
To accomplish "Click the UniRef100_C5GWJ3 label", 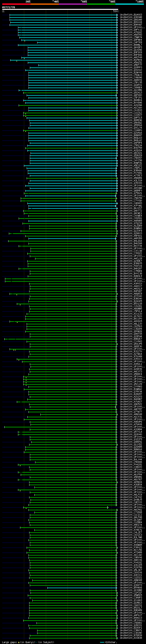I will [131, 75].
